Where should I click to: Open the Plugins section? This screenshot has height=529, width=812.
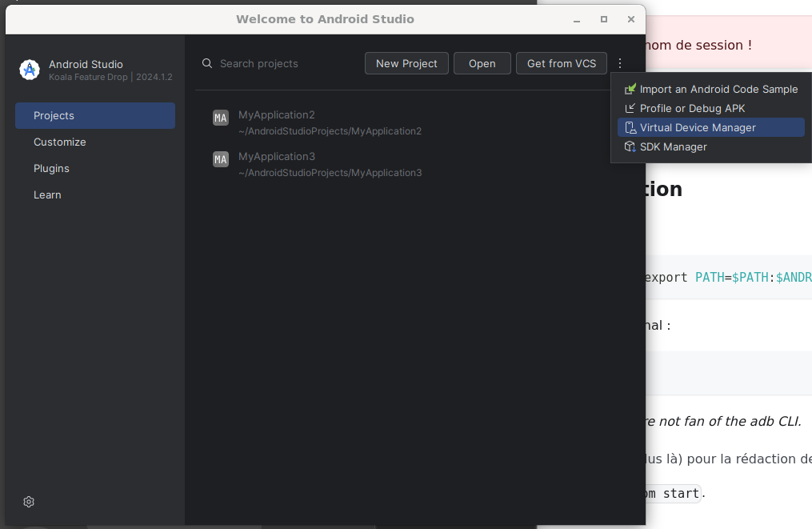51,168
